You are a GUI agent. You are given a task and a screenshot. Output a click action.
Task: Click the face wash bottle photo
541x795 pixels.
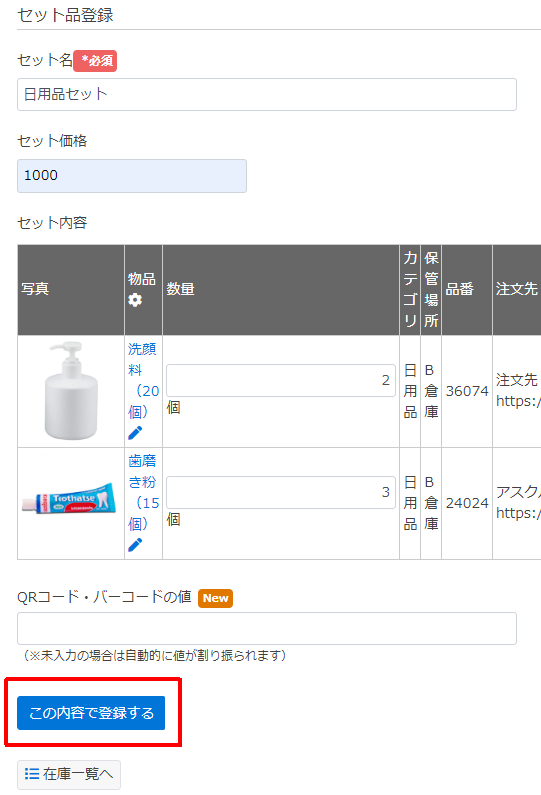(x=71, y=390)
